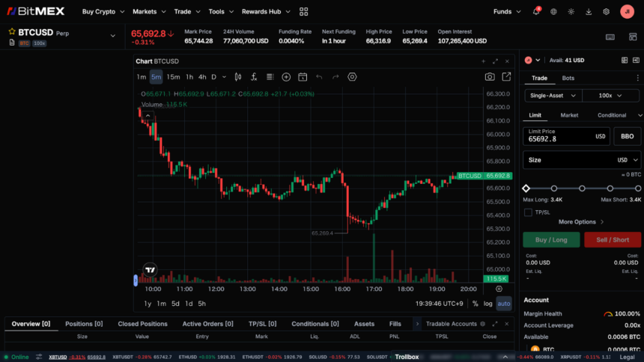Viewport: 644px width, 362px height.
Task: Redo the chart action
Action: tap(335, 77)
